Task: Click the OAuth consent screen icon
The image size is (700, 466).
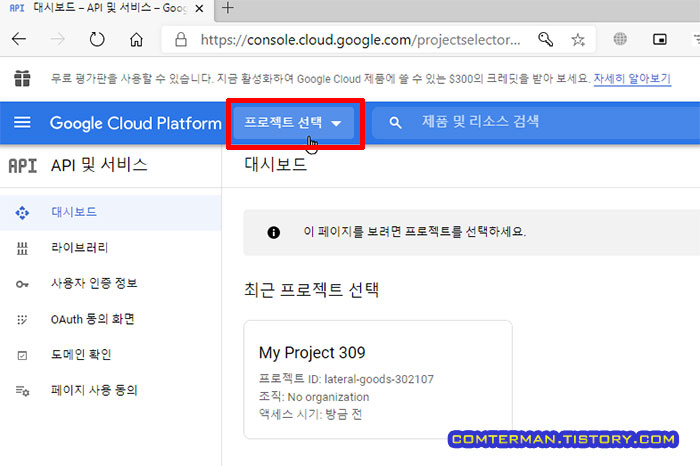Action: click(x=22, y=320)
